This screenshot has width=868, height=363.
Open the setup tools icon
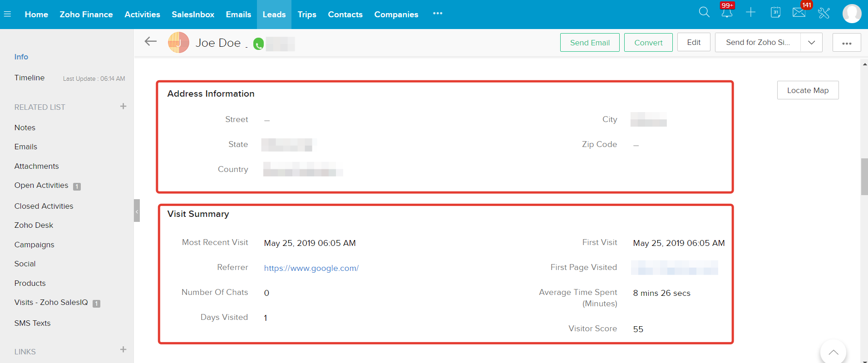tap(824, 13)
